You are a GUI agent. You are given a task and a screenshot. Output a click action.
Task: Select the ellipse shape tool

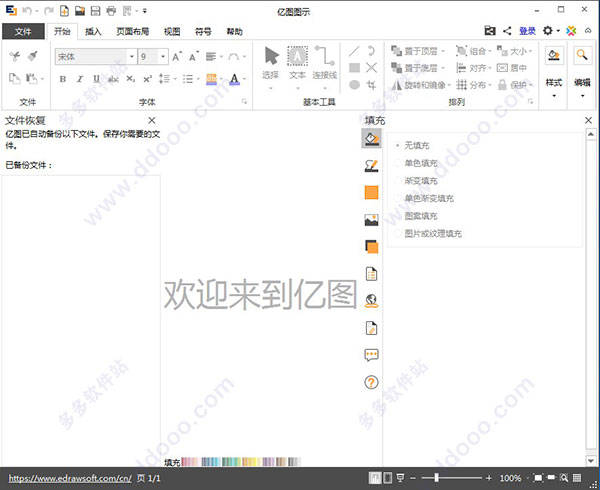coord(354,85)
